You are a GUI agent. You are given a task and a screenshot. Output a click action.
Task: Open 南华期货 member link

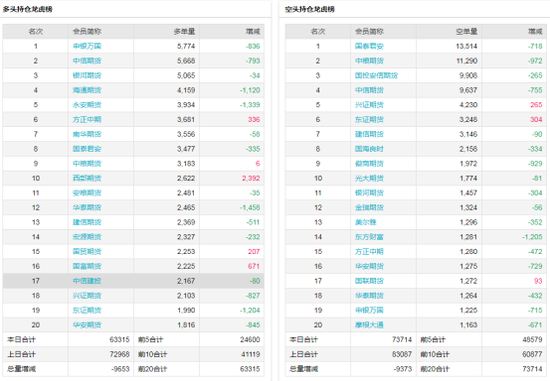click(87, 134)
